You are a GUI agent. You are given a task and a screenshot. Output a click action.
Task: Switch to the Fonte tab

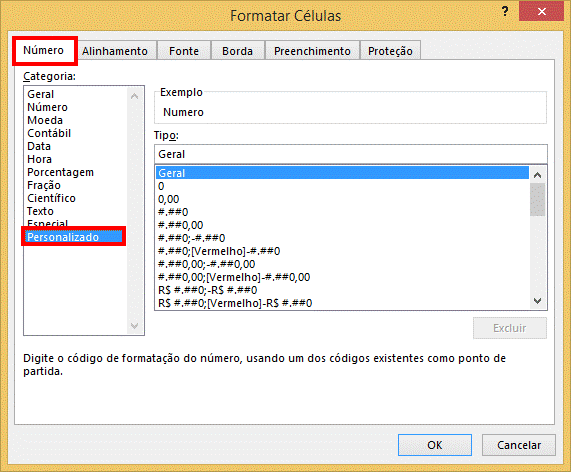pyautogui.click(x=184, y=51)
